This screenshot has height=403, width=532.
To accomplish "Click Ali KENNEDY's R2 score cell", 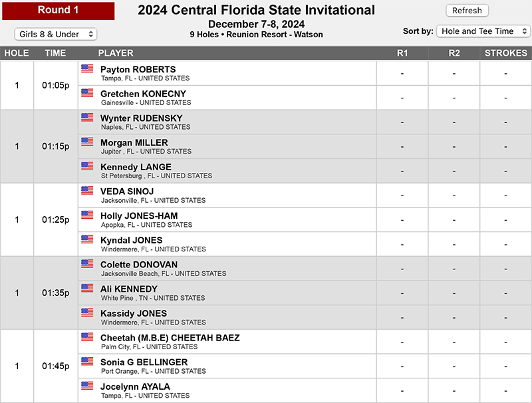I will pyautogui.click(x=454, y=293).
